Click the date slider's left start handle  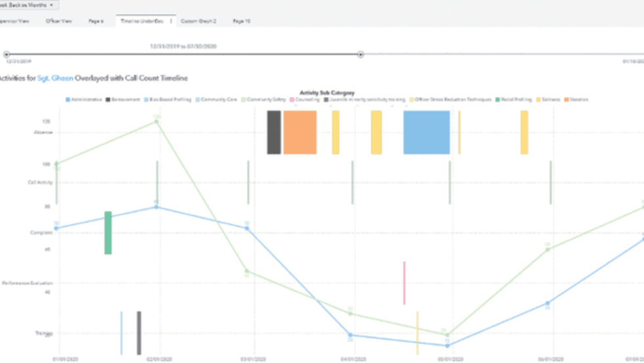tap(7, 55)
